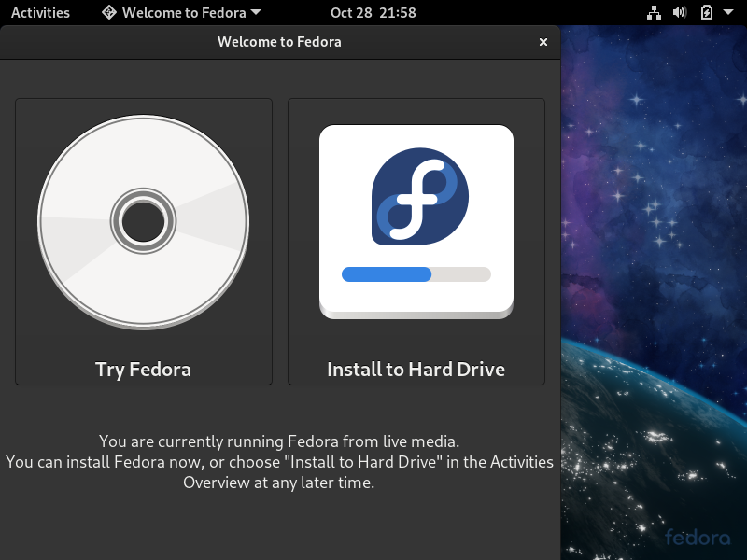This screenshot has width=747, height=560.
Task: Open the Activities overview
Action: (40, 12)
